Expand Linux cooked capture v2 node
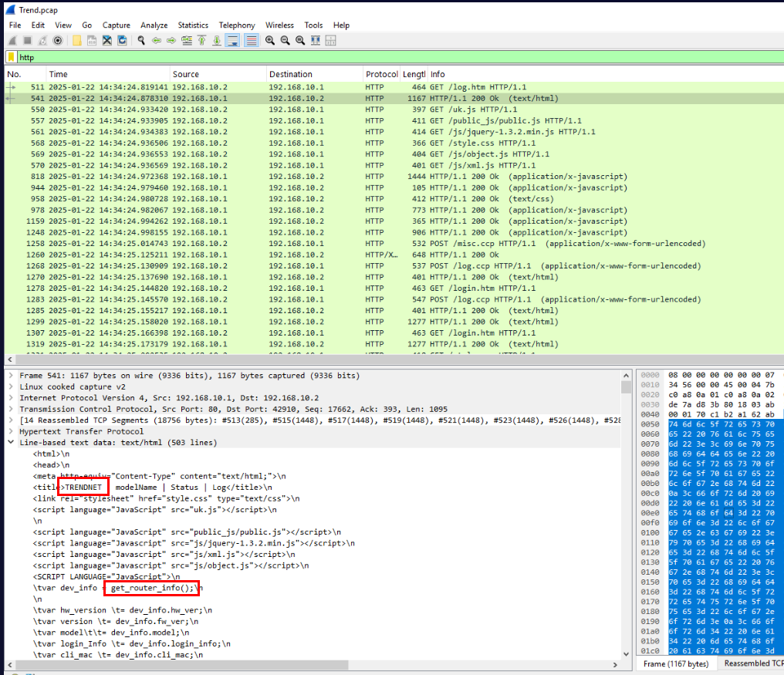 11,386
